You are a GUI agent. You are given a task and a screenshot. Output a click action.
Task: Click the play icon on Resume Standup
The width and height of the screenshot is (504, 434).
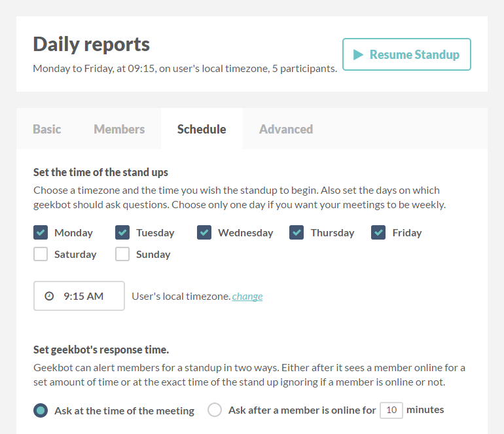click(x=358, y=54)
